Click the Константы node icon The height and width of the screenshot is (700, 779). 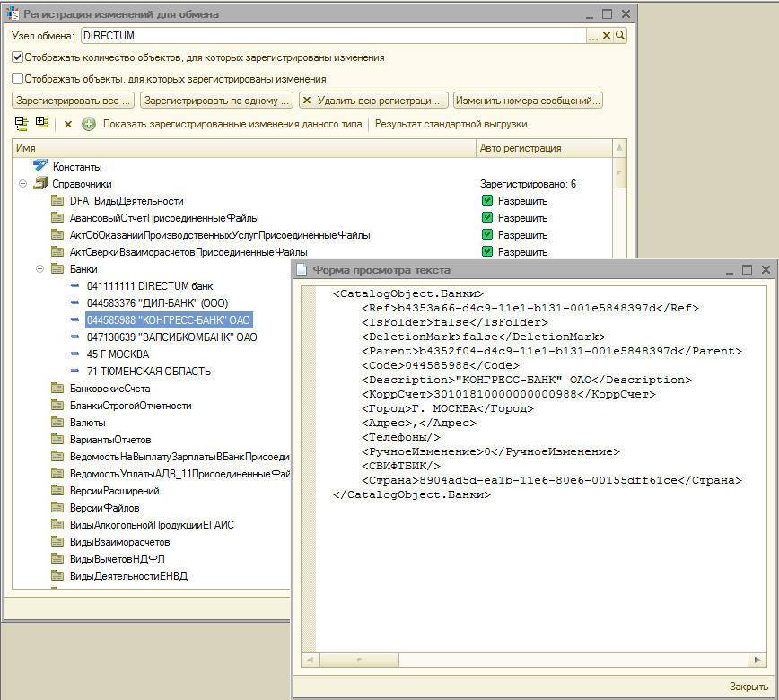39,167
